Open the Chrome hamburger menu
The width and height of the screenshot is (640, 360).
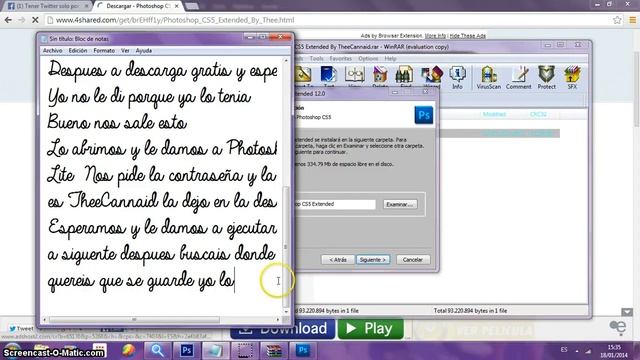pyautogui.click(x=632, y=20)
